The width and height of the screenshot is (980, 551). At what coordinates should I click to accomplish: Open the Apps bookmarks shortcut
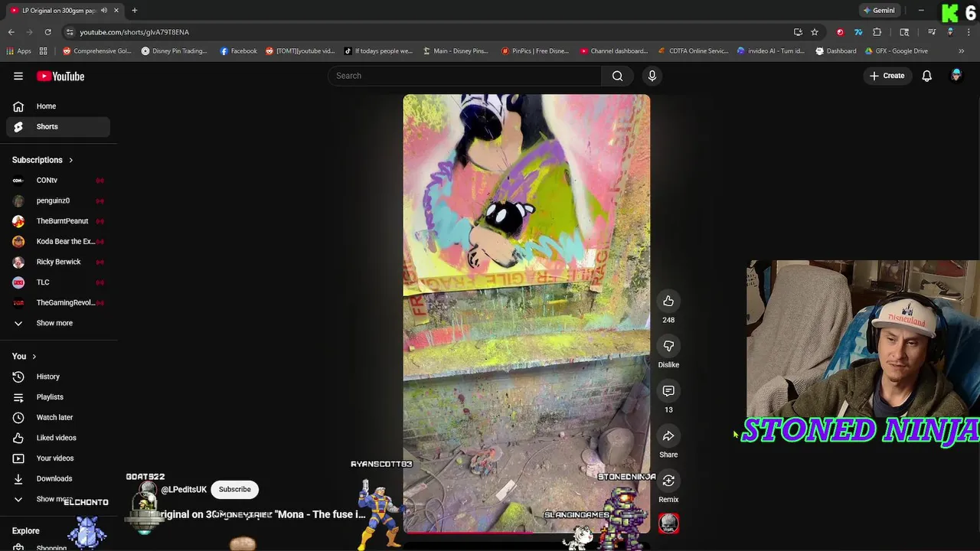(x=18, y=51)
